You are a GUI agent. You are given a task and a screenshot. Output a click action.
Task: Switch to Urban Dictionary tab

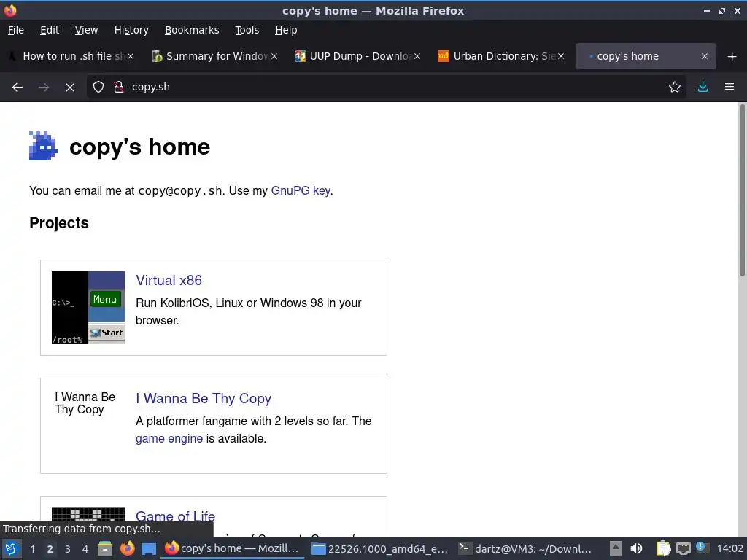(x=500, y=57)
